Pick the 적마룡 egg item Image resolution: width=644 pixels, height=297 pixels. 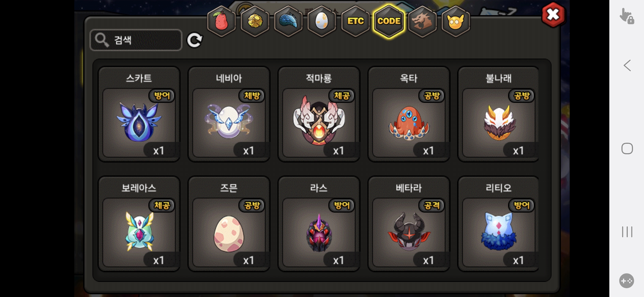tap(319, 114)
